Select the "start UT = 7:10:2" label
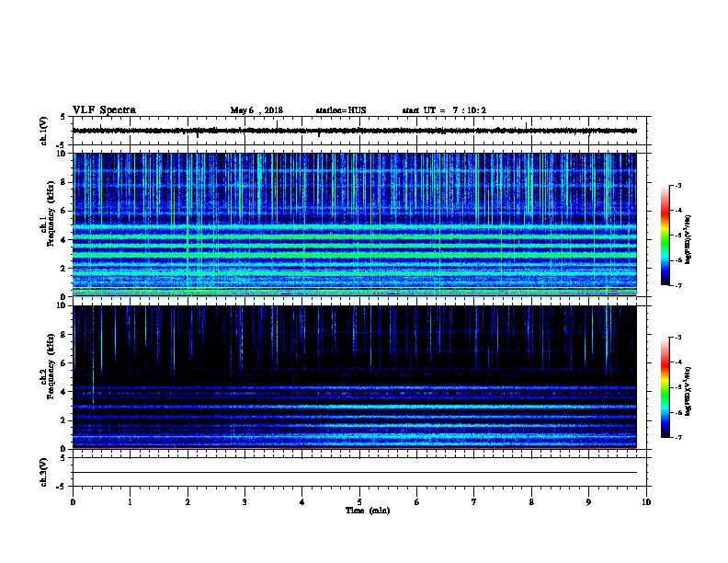The image size is (728, 563). point(444,110)
